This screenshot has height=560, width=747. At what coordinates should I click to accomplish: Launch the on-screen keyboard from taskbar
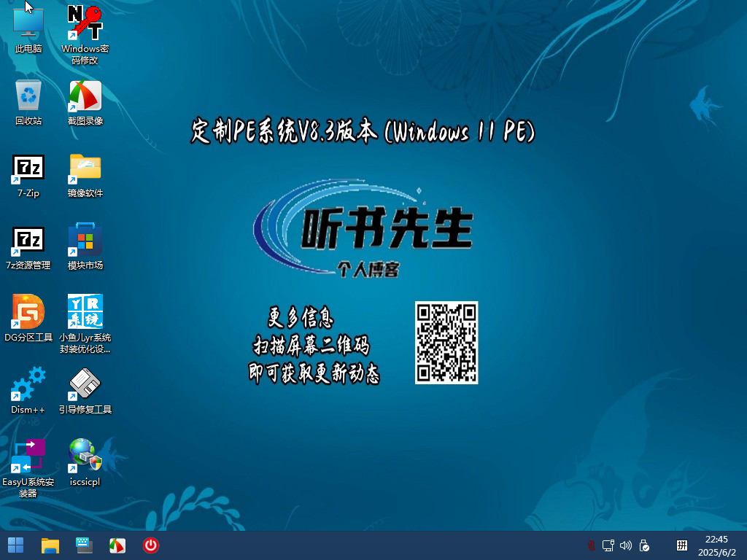85,545
